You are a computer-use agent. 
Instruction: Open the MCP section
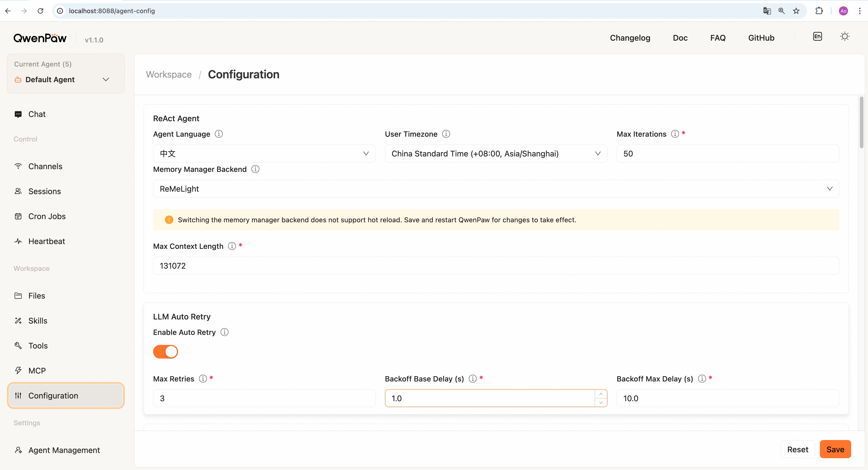(x=37, y=370)
